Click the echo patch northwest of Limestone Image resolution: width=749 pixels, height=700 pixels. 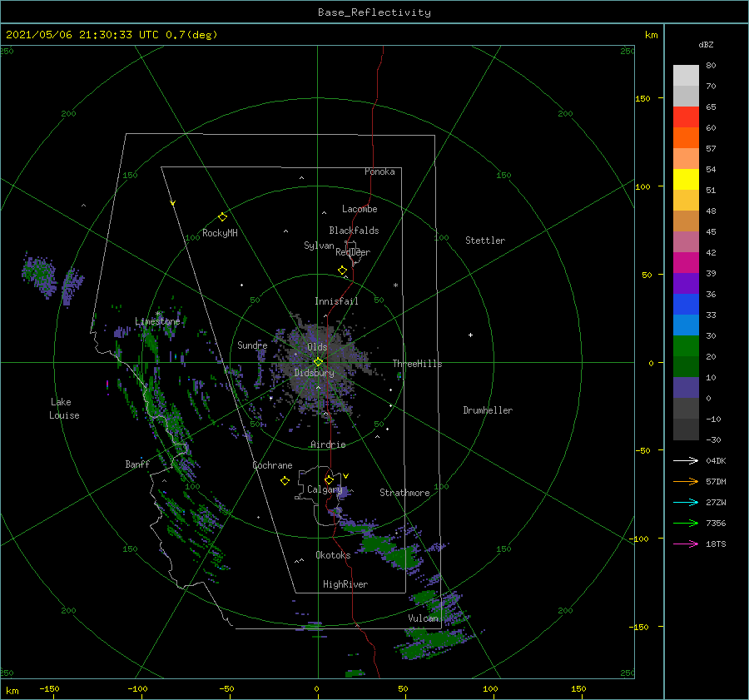[39, 275]
